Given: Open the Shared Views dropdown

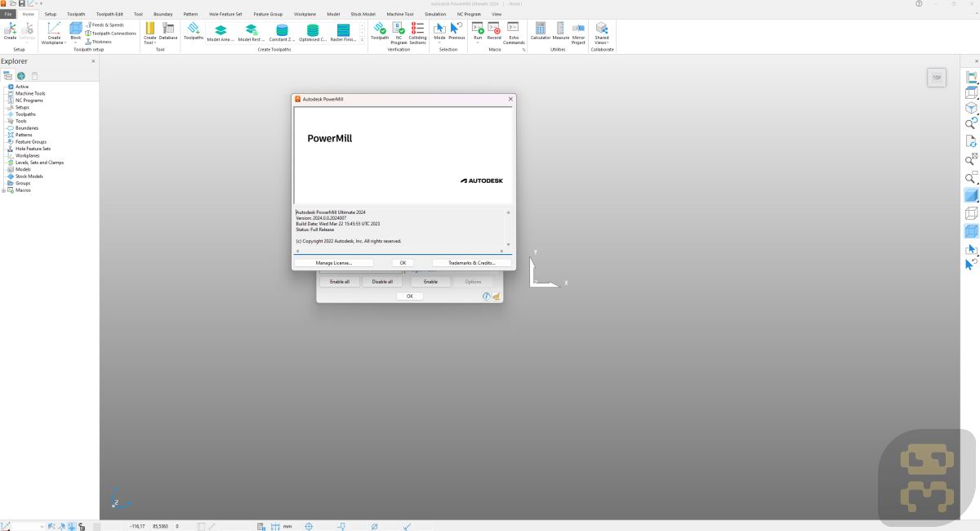Looking at the screenshot, I should click(x=609, y=42).
